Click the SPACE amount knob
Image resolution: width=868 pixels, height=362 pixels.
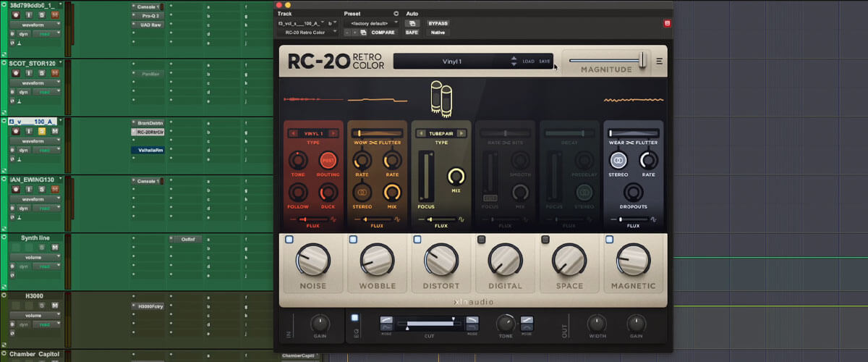click(x=569, y=260)
